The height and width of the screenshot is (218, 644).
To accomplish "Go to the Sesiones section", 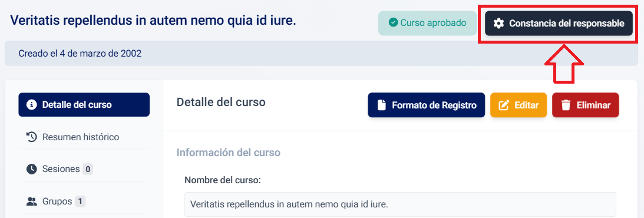I will pyautogui.click(x=84, y=169).
